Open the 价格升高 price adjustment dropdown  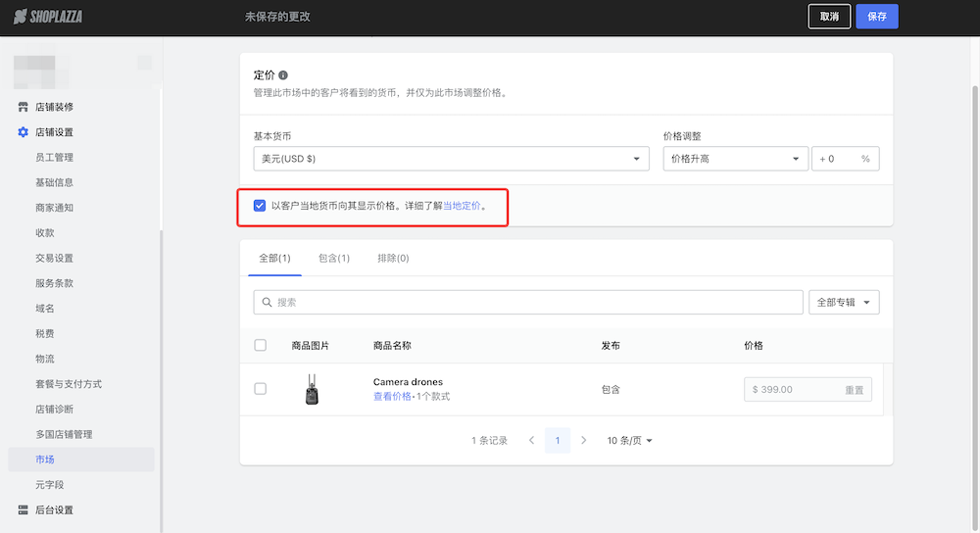[x=735, y=159]
